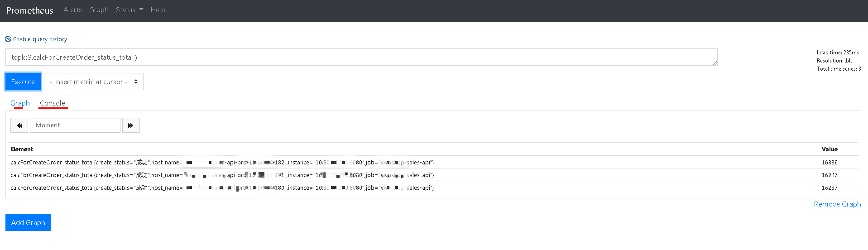The image size is (868, 250).
Task: Open the Graph page in navbar
Action: click(x=99, y=10)
